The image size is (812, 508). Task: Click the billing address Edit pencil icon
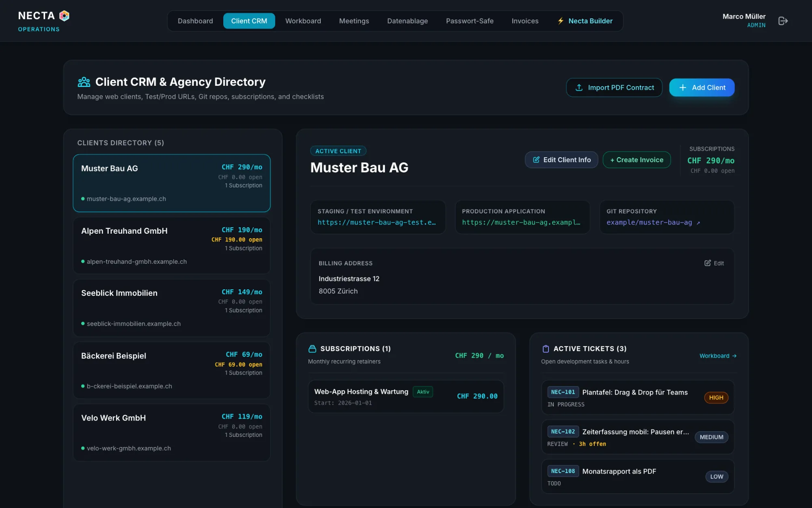coord(708,263)
